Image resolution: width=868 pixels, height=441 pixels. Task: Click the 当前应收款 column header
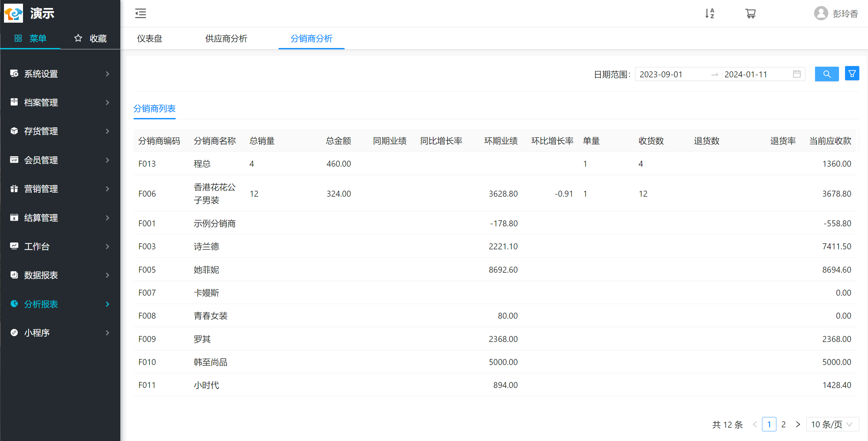coord(830,141)
